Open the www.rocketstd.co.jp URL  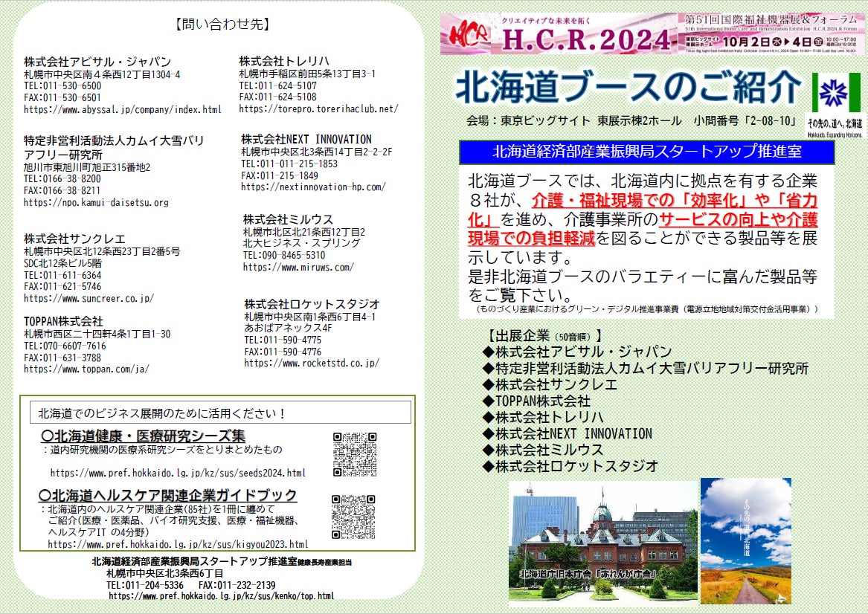312,363
